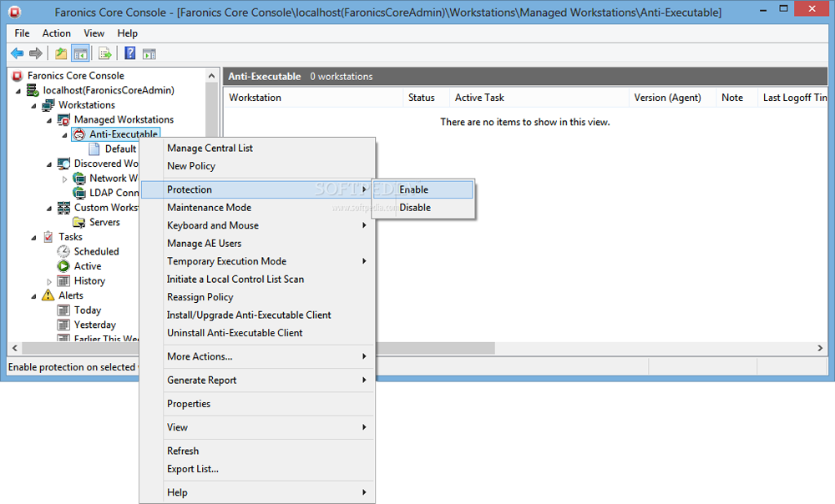Select Maintenance Mode from the context menu
Screen dimensions: 835x504
(258, 208)
